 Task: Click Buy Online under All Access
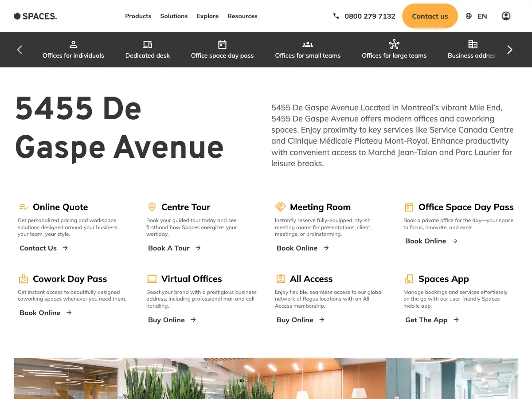300,320
